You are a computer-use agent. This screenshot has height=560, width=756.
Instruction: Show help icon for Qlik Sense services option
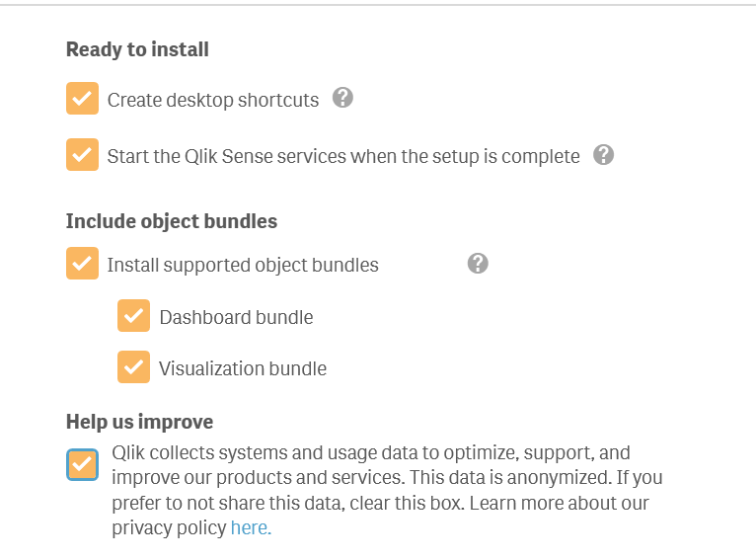tap(604, 155)
